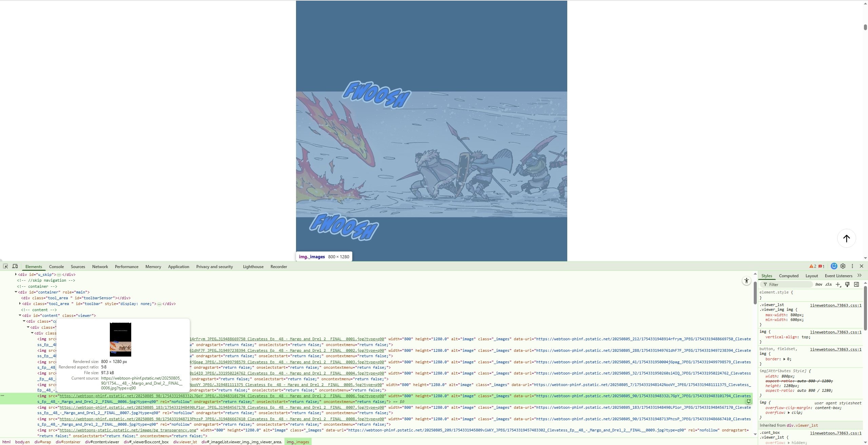Open linewebtoon CSS source link for .viewer_lst
This screenshot has width=868, height=445.
(x=835, y=305)
